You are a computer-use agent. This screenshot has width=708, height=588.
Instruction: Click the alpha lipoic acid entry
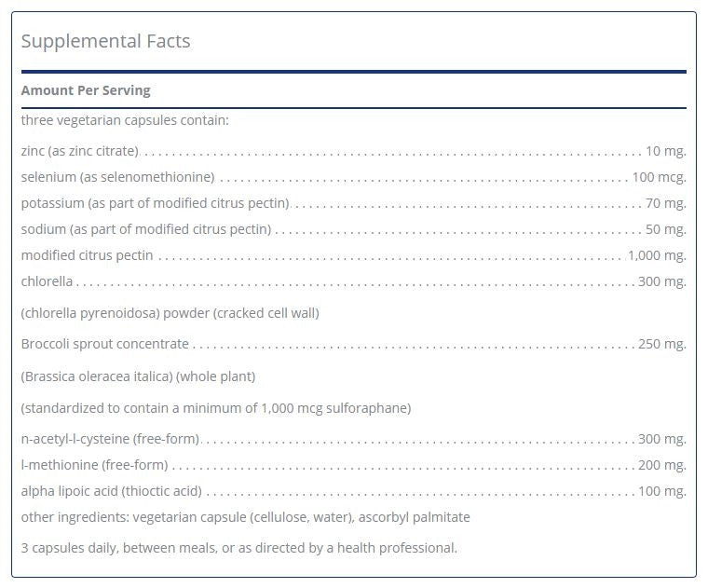click(x=111, y=491)
